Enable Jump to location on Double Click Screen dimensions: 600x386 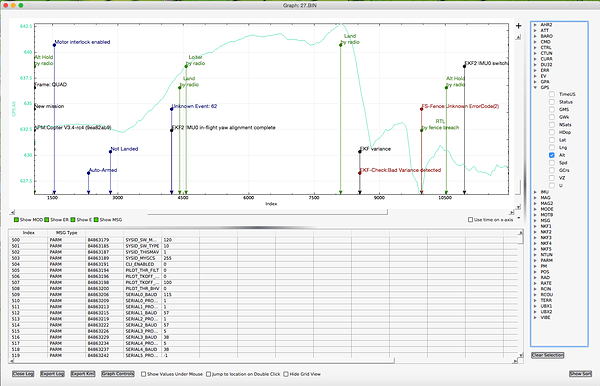coord(209,374)
